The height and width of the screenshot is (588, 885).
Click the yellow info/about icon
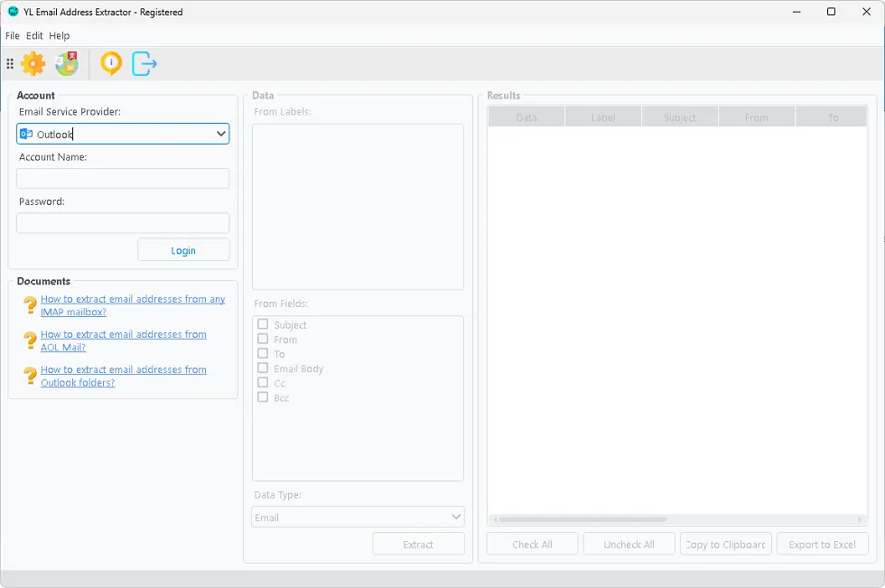[110, 63]
